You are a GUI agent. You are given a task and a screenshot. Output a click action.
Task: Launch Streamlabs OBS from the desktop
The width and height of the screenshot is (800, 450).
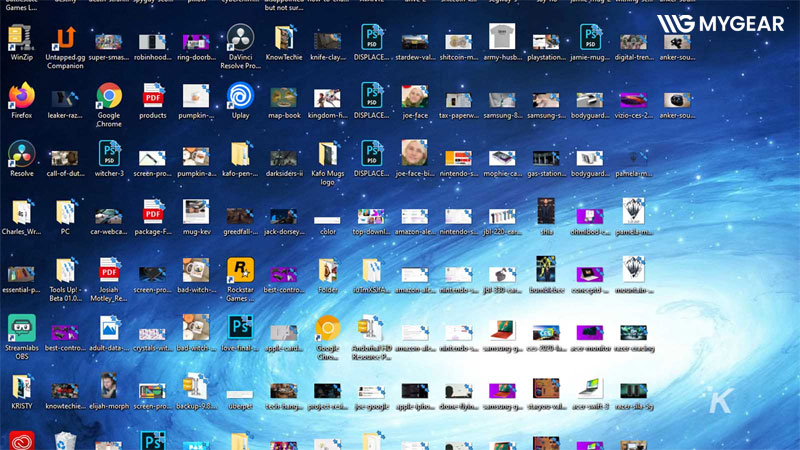(21, 328)
